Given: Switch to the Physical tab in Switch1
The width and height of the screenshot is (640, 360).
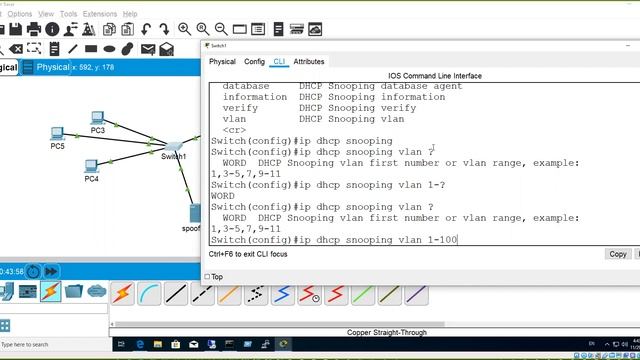Looking at the screenshot, I should click(x=222, y=62).
